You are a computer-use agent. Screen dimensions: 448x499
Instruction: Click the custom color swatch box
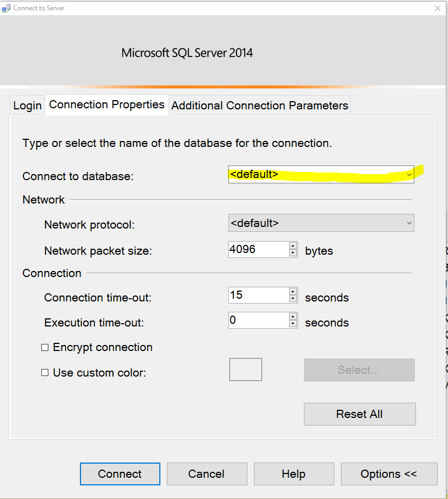pos(245,369)
